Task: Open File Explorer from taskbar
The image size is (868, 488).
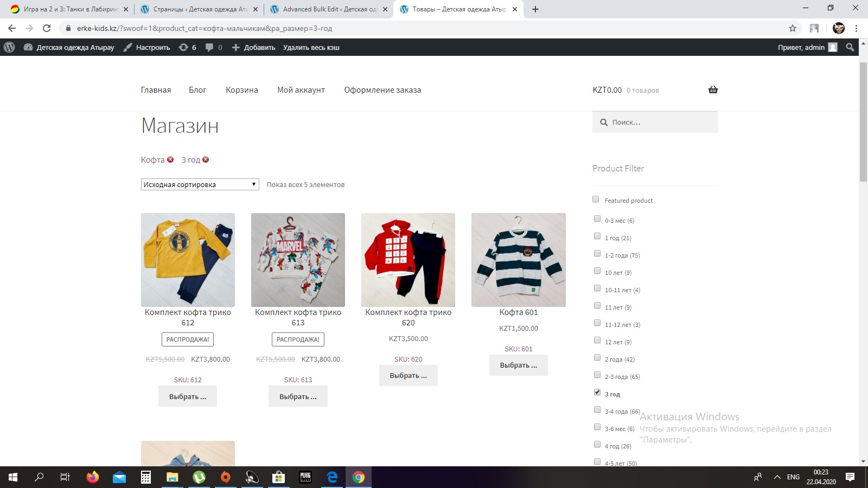Action: (173, 477)
